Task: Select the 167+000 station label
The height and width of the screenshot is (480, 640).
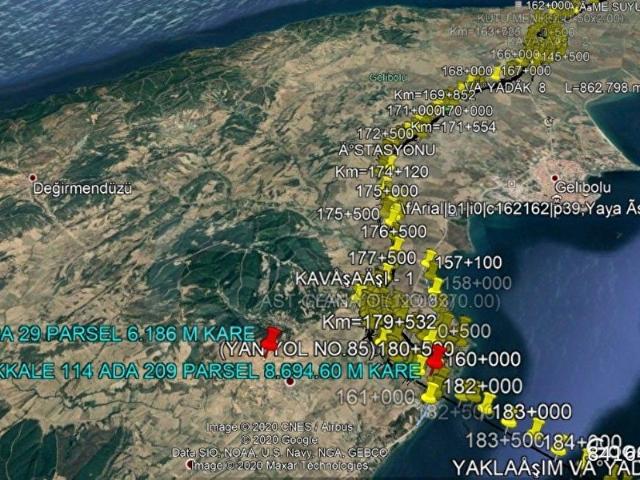Action: [x=526, y=71]
